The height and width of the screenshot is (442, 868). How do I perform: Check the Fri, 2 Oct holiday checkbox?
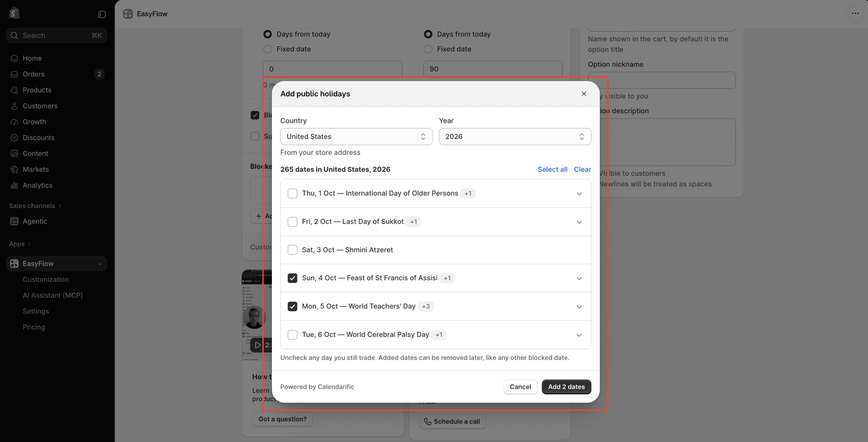292,222
